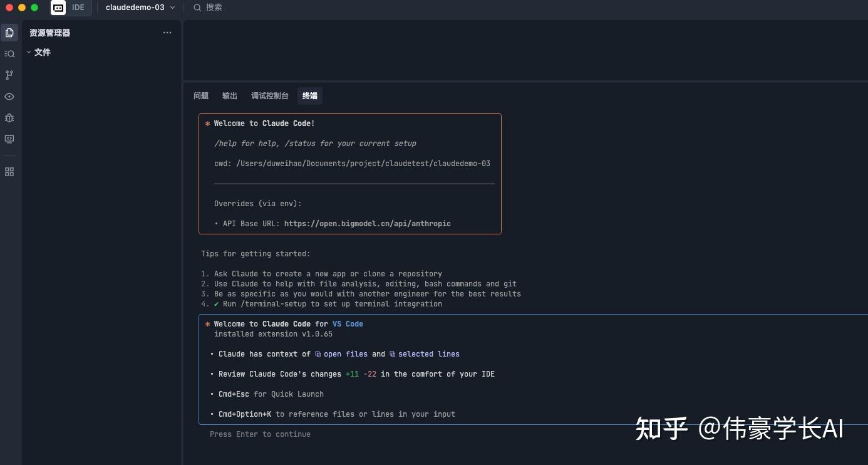Click the eye preview icon in the sidebar
Screen dimensions: 868x465
point(9,97)
